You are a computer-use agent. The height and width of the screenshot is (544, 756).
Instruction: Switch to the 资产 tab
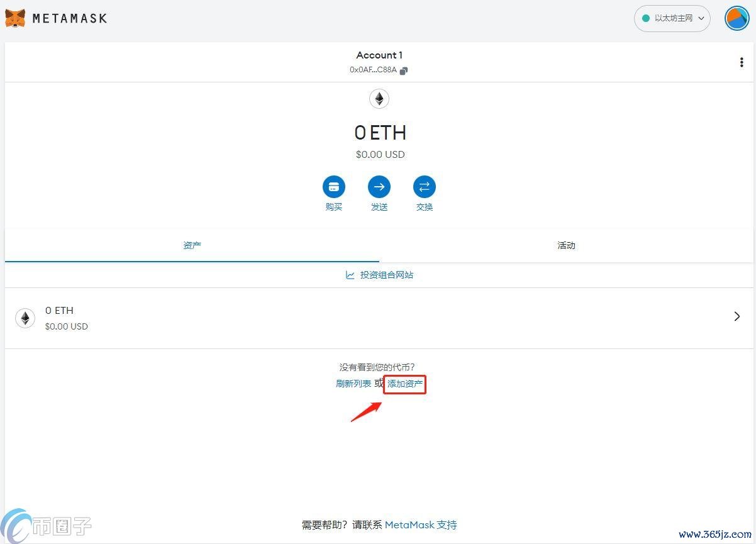click(192, 245)
